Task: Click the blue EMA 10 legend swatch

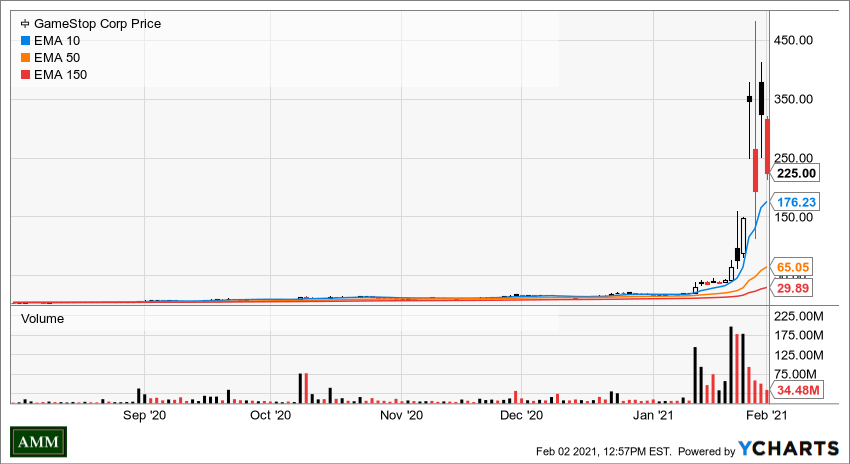Action: coord(25,41)
